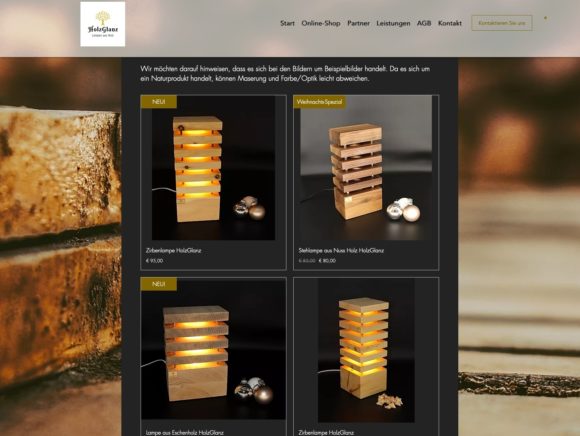Open the bottom-right Zirbenlampe product photo

coord(366,350)
